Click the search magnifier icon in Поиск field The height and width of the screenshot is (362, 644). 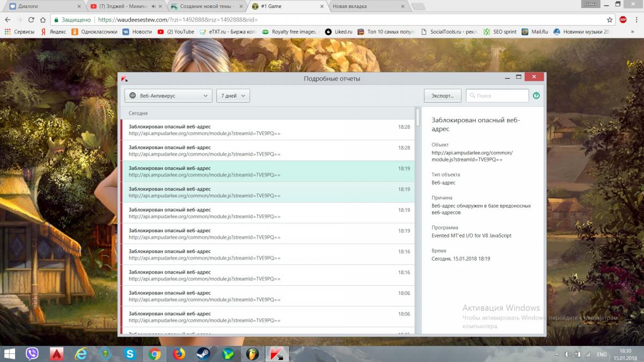(x=472, y=95)
